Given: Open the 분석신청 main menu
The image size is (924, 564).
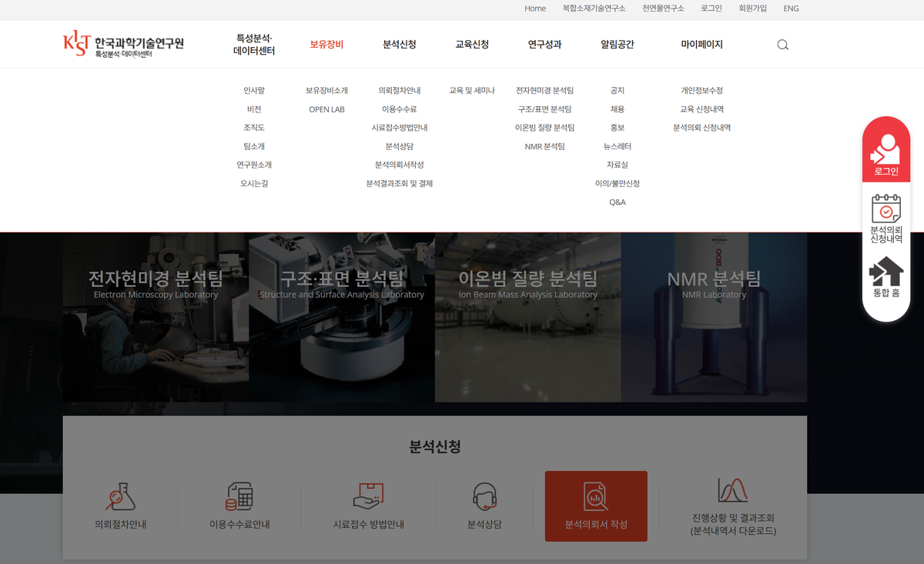Looking at the screenshot, I should [400, 45].
